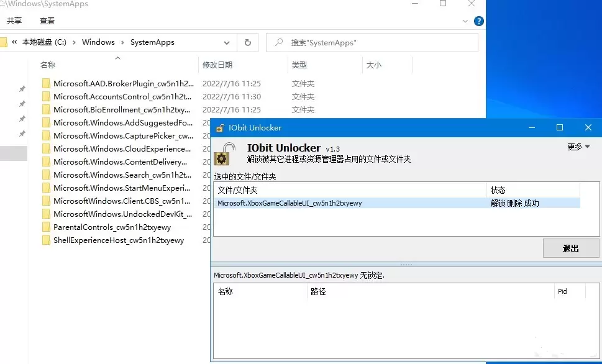
Task: Select the ShellExperienceHost folder icon
Action: (46, 240)
